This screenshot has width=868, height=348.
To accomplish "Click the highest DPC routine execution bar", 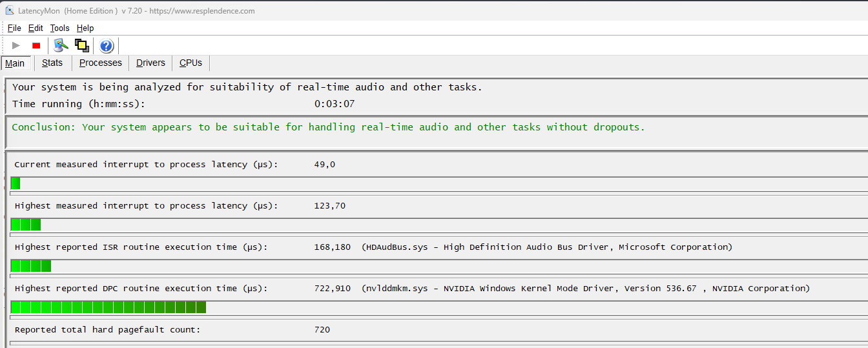I will tap(108, 307).
